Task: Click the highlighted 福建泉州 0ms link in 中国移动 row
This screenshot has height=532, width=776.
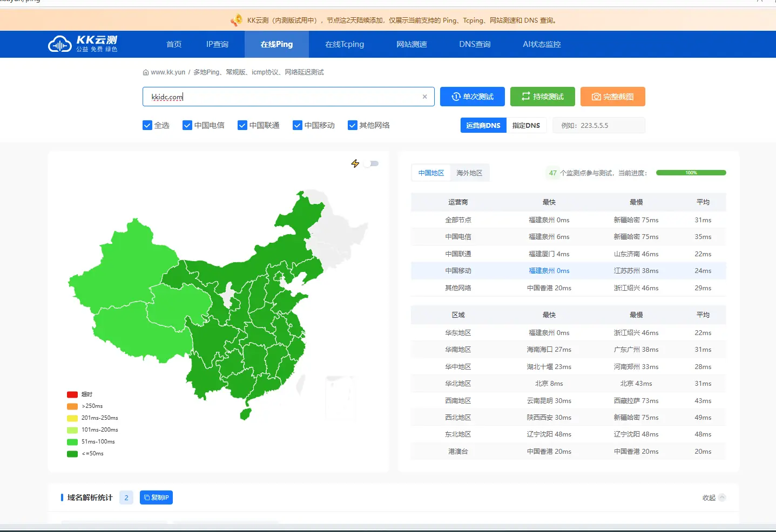Action: pos(549,271)
